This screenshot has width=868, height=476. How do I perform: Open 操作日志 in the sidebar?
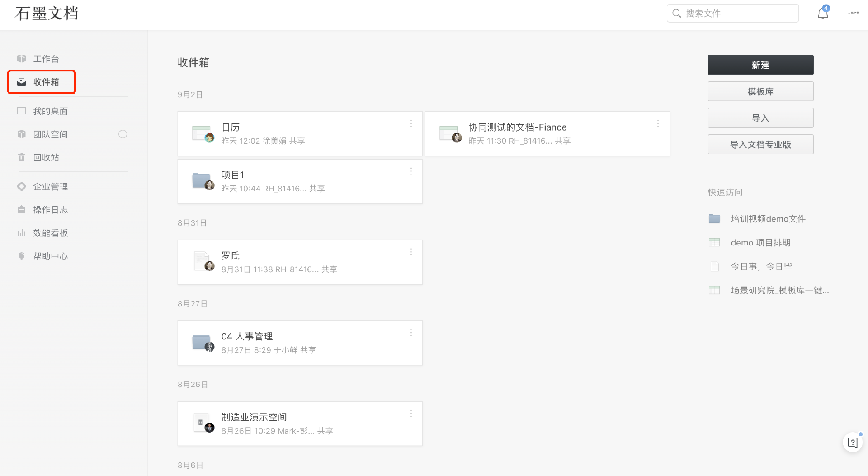coord(51,210)
